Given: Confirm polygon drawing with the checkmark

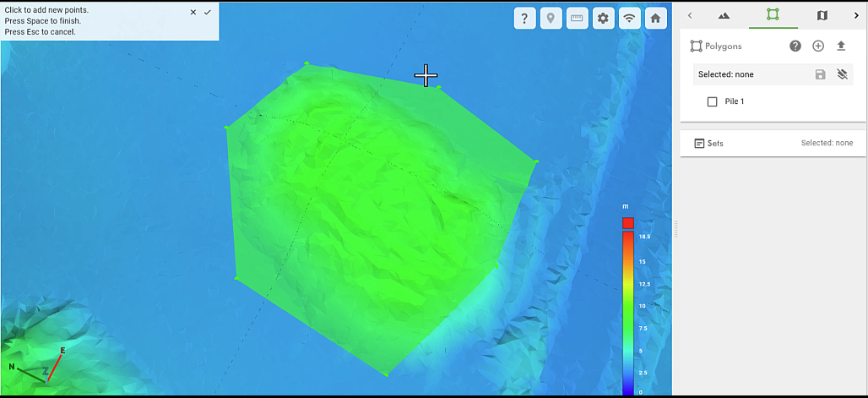Looking at the screenshot, I should point(207,12).
